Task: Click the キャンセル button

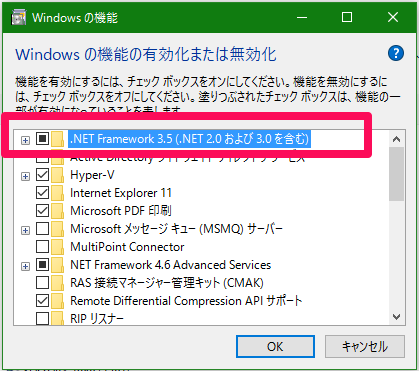Action: 365,347
